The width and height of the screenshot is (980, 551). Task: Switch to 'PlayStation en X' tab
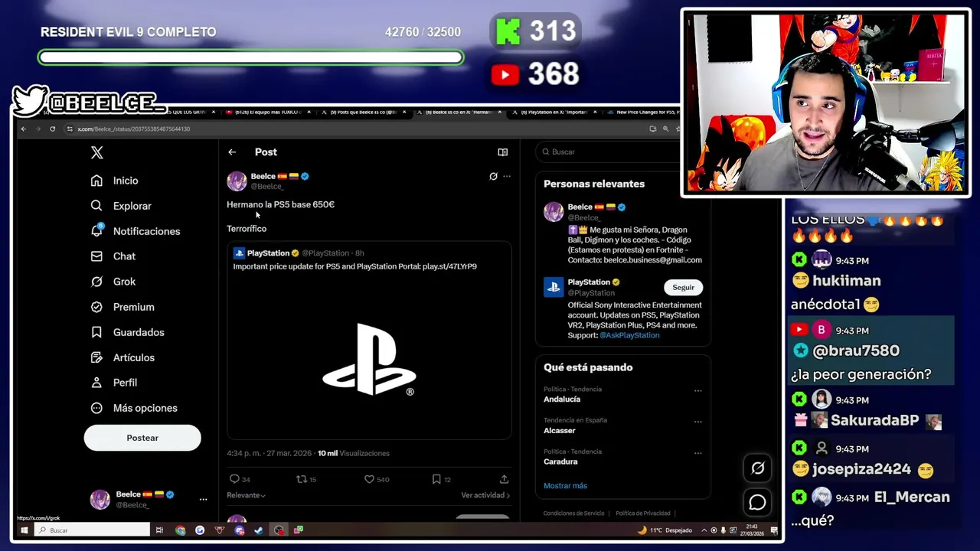[554, 112]
